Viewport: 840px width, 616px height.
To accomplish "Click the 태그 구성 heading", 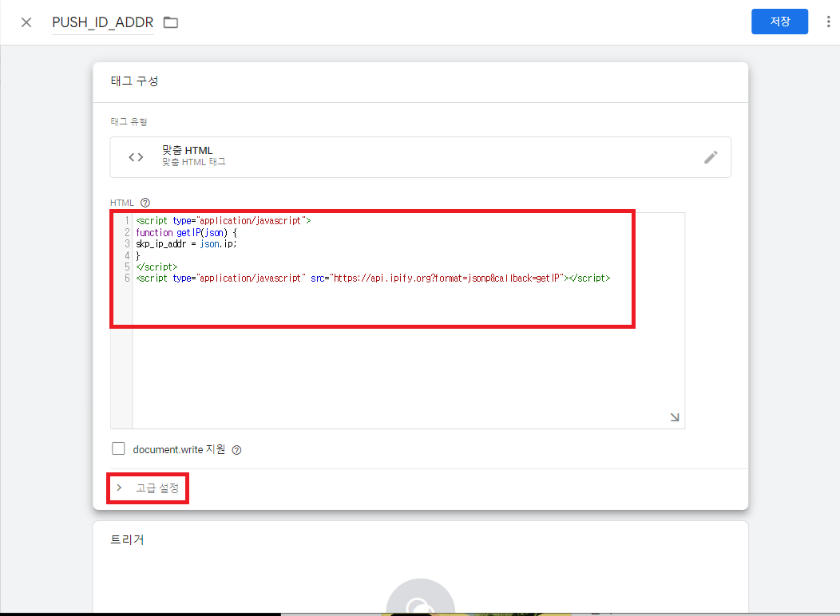I will [134, 81].
